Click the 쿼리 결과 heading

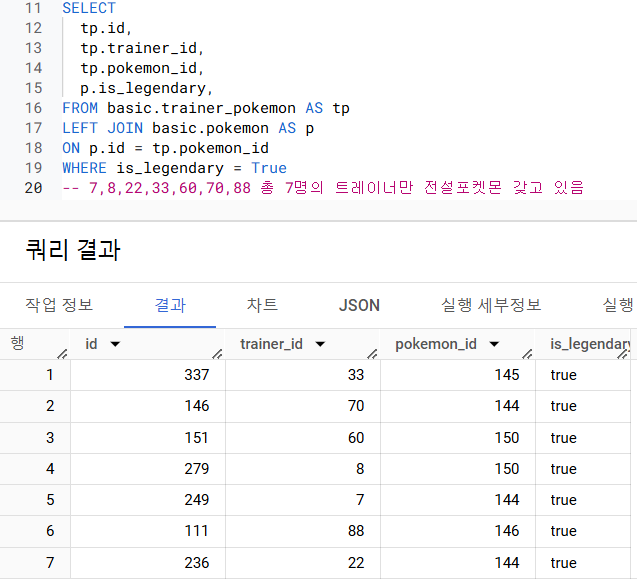[73, 249]
